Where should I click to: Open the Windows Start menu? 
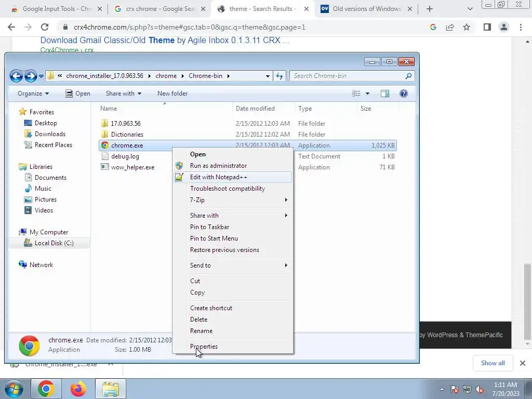(14, 389)
